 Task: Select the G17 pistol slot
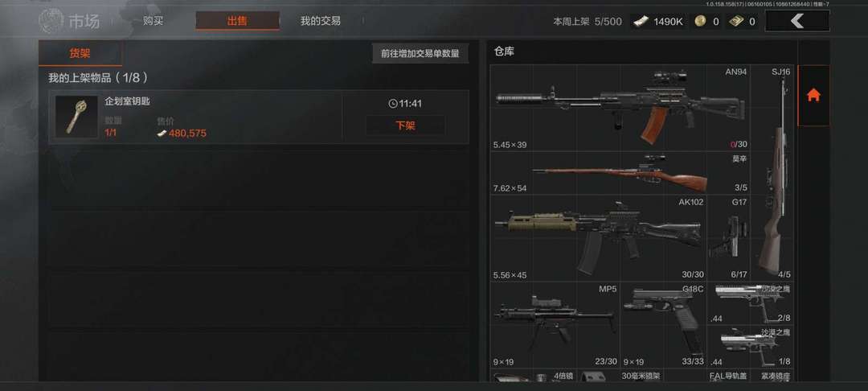(x=728, y=238)
